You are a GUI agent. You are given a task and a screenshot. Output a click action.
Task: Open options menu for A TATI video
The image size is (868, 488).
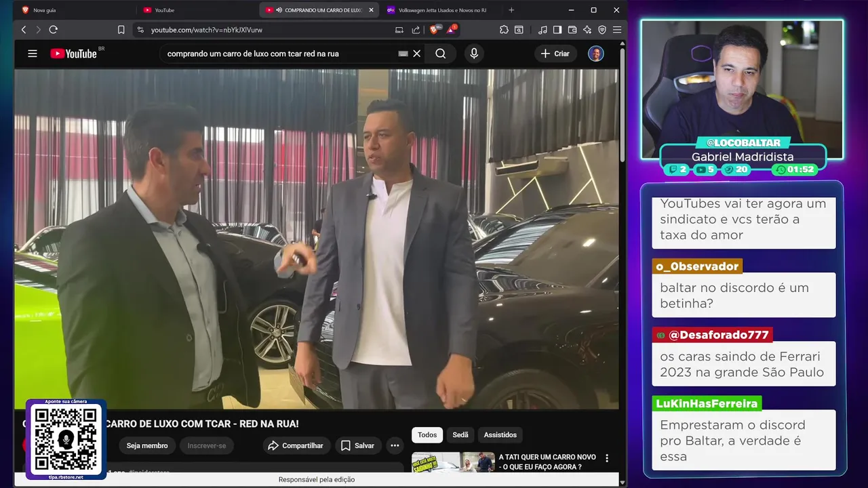pyautogui.click(x=607, y=458)
